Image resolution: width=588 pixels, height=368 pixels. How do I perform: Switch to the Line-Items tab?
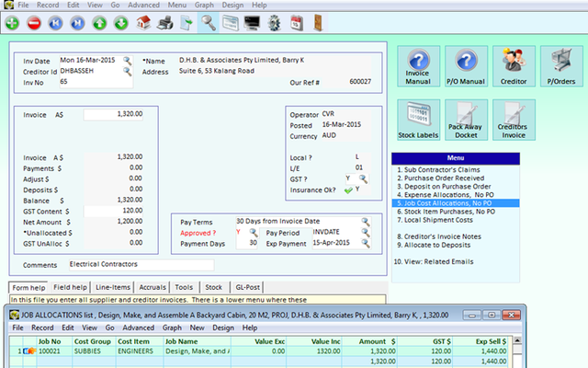pyautogui.click(x=113, y=287)
